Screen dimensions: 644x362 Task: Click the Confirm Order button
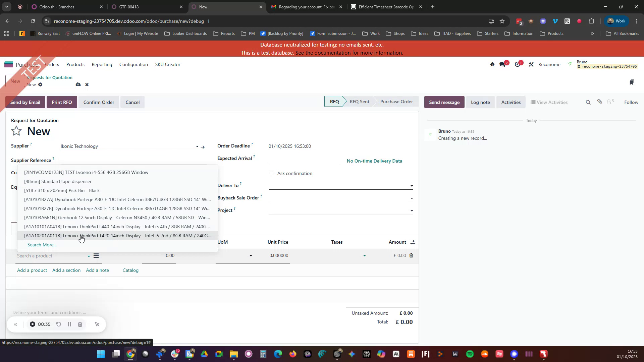tap(99, 102)
